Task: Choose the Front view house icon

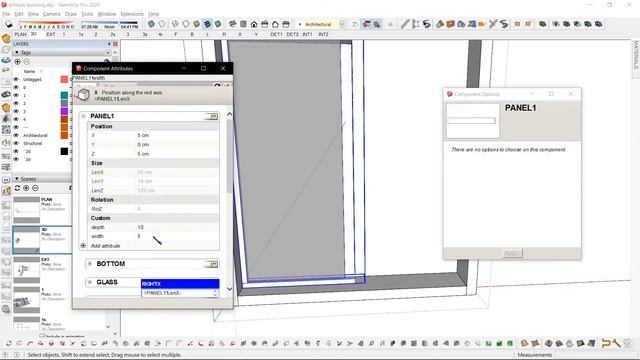Action: (254, 24)
